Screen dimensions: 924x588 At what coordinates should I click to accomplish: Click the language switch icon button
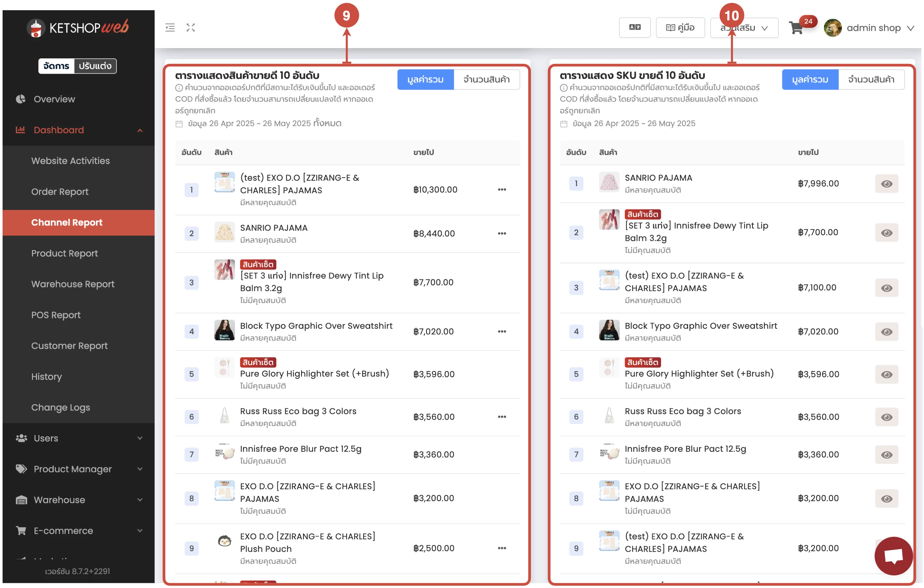coord(635,28)
